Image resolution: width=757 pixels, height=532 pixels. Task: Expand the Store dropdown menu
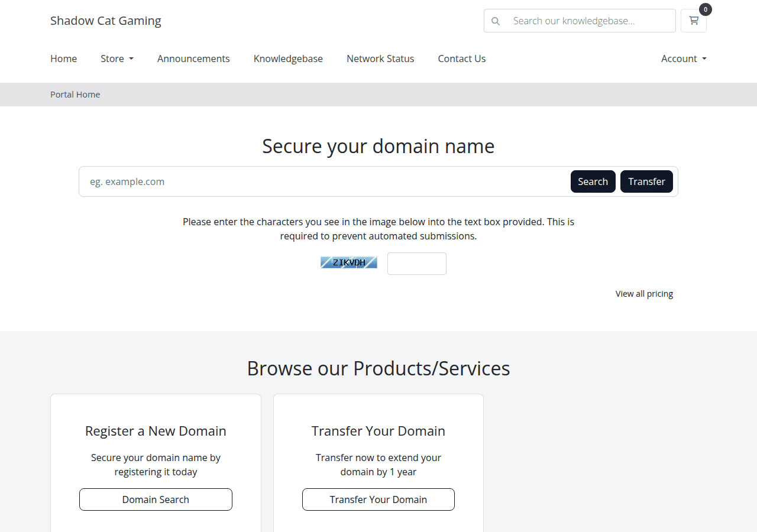point(117,59)
